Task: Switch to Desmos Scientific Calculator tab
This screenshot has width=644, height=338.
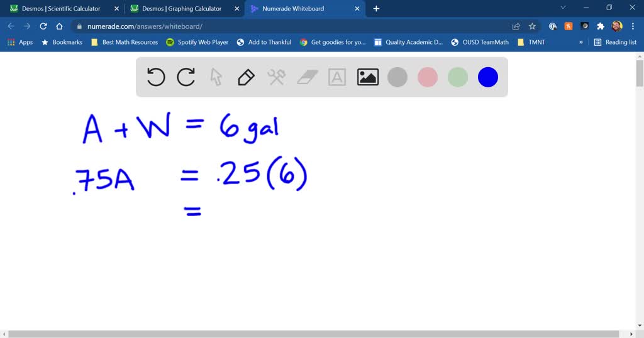Action: pos(61,9)
